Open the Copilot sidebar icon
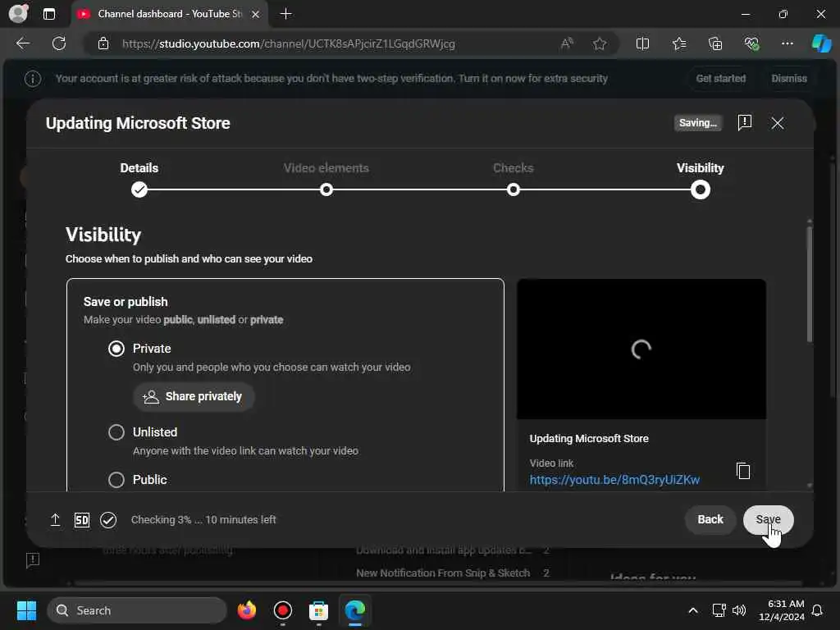Screen dimensions: 840x630 [x=821, y=43]
